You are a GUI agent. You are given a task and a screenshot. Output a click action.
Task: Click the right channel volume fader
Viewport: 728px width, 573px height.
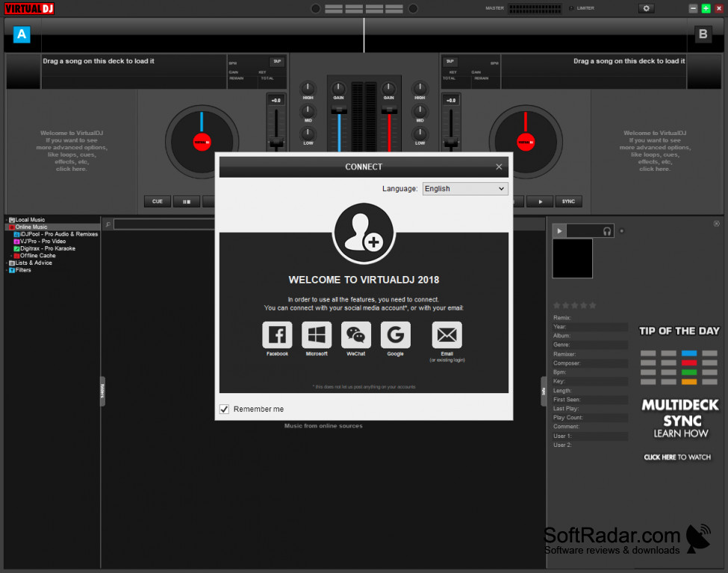click(x=389, y=110)
